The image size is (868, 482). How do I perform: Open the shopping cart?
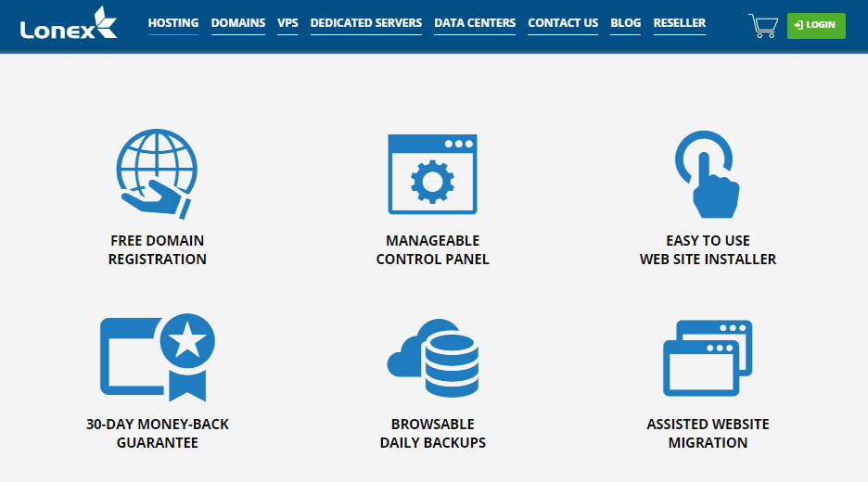tap(763, 25)
